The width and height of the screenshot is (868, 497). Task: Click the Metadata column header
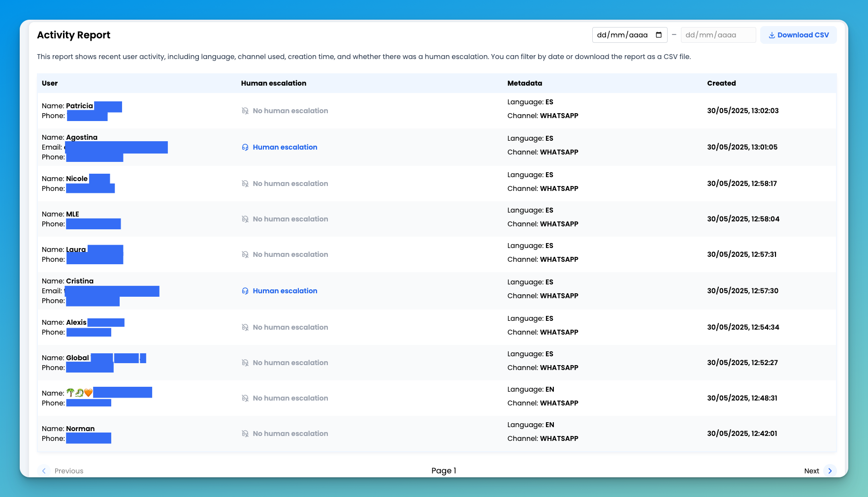coord(525,83)
